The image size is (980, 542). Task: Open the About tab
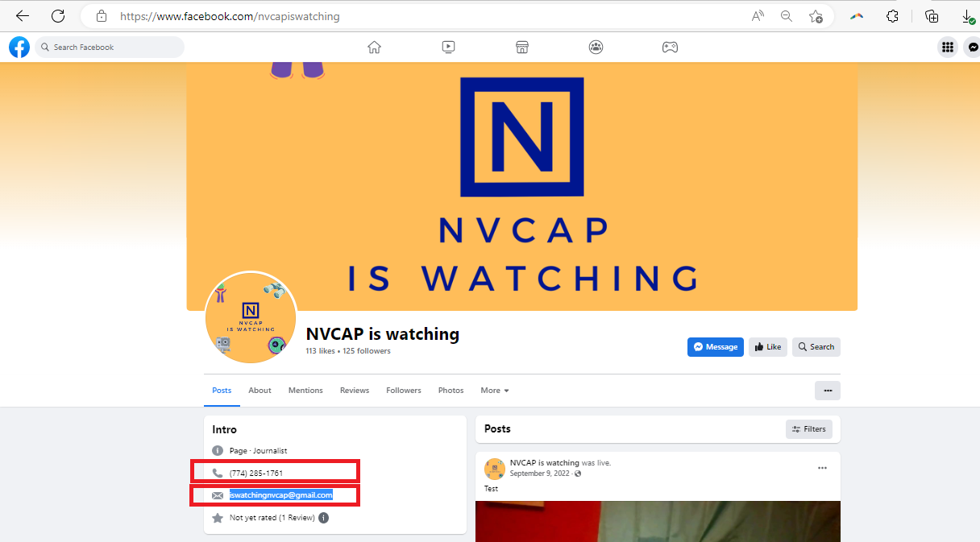[260, 391]
